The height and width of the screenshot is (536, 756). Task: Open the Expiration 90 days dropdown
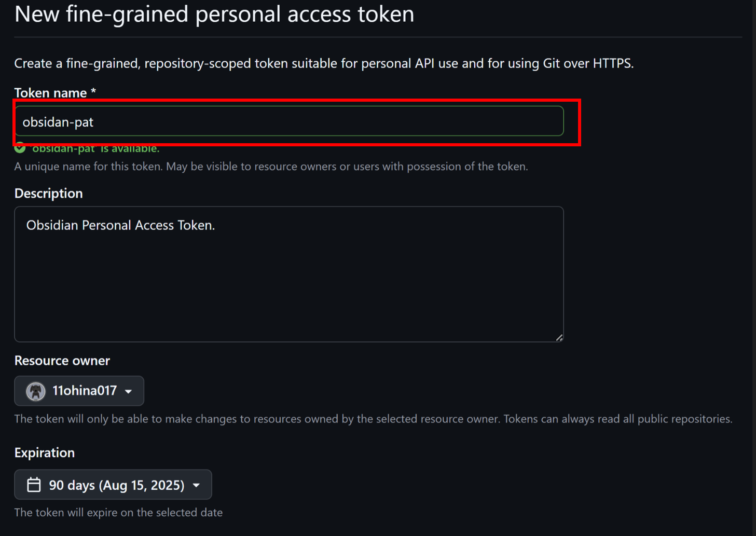coord(113,485)
